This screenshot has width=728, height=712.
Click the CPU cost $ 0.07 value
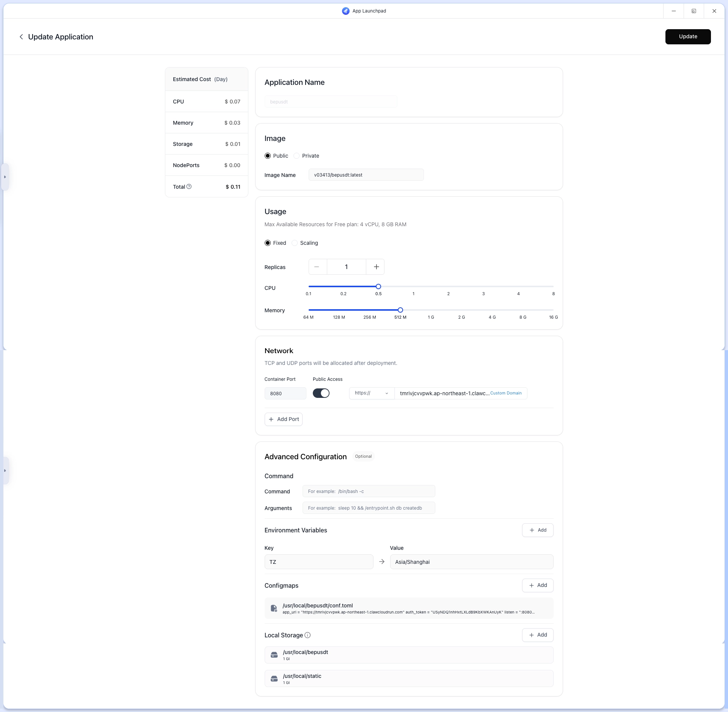(x=232, y=102)
